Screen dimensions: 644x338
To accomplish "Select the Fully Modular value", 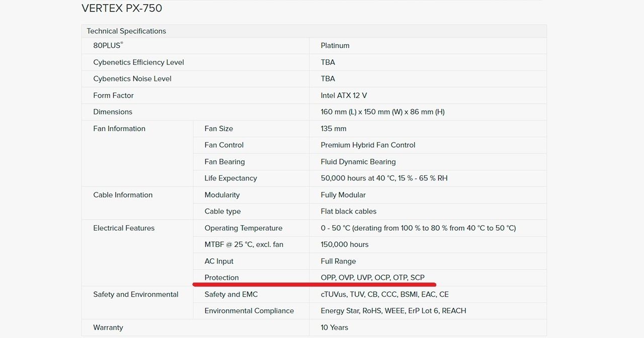I will 343,195.
